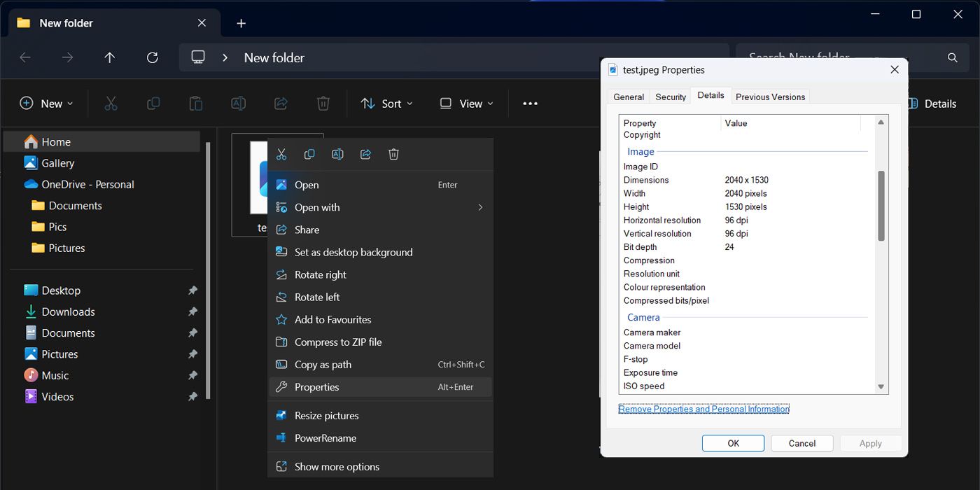Select the Copy icon in the context menu
Image resolution: width=980 pixels, height=490 pixels.
tap(309, 154)
